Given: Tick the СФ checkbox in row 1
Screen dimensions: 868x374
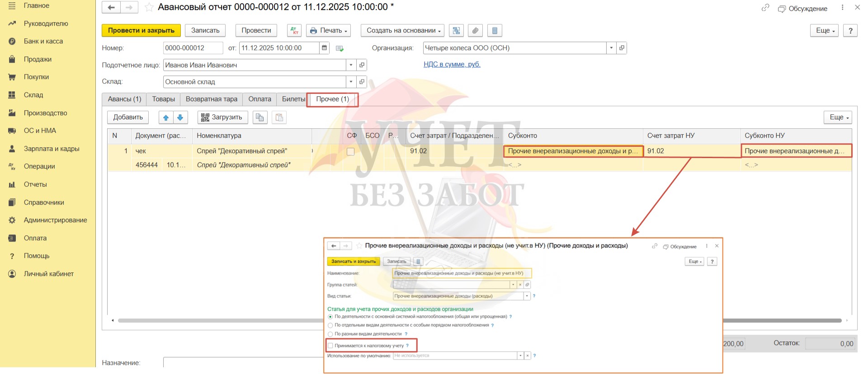Looking at the screenshot, I should tap(350, 152).
